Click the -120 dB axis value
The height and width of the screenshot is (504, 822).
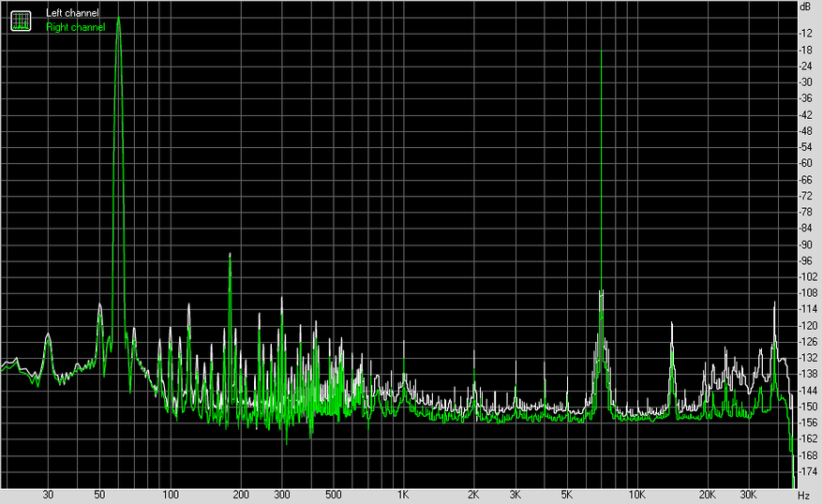pos(807,326)
